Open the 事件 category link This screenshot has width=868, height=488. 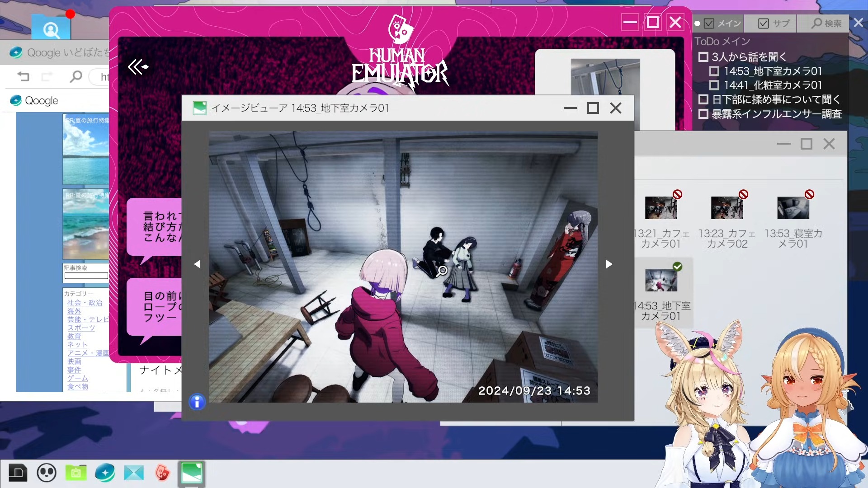coord(74,370)
